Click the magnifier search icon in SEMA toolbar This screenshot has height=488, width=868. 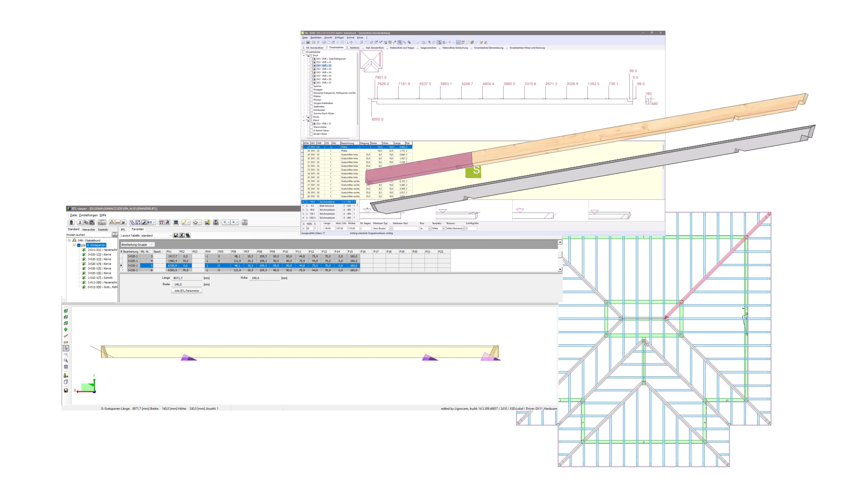coord(347,42)
